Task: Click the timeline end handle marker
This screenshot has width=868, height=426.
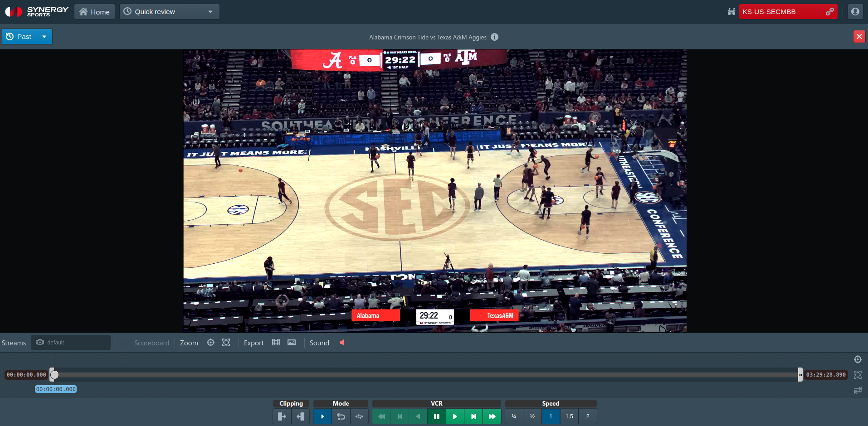Action: tap(800, 375)
